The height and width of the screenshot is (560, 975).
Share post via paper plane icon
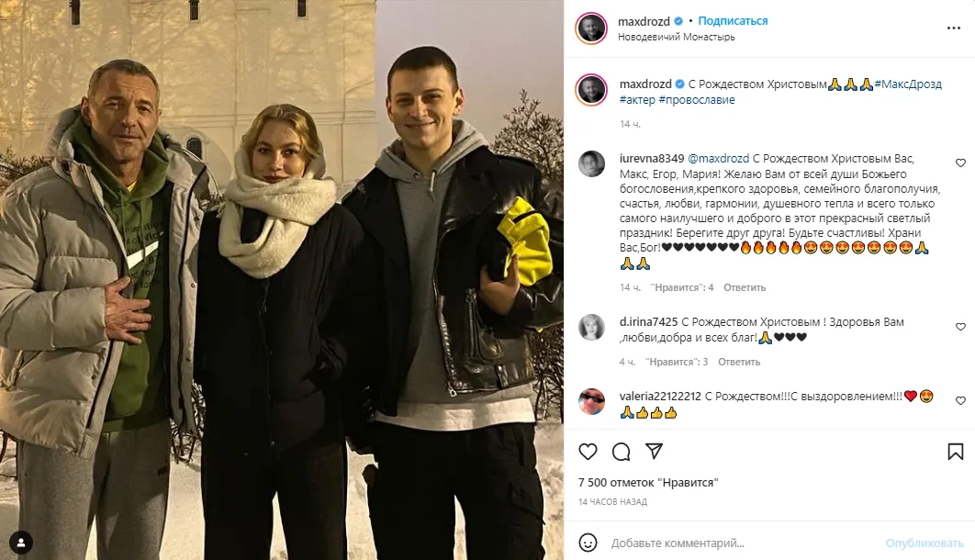[x=654, y=452]
